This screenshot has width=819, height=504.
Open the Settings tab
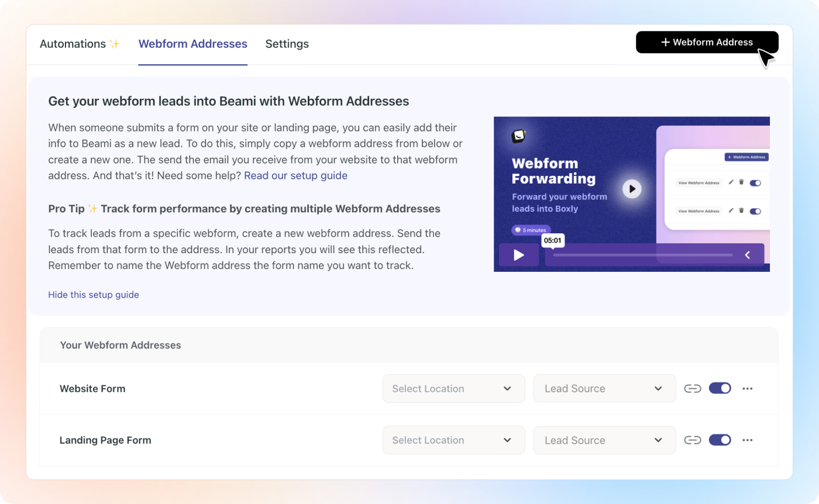287,44
